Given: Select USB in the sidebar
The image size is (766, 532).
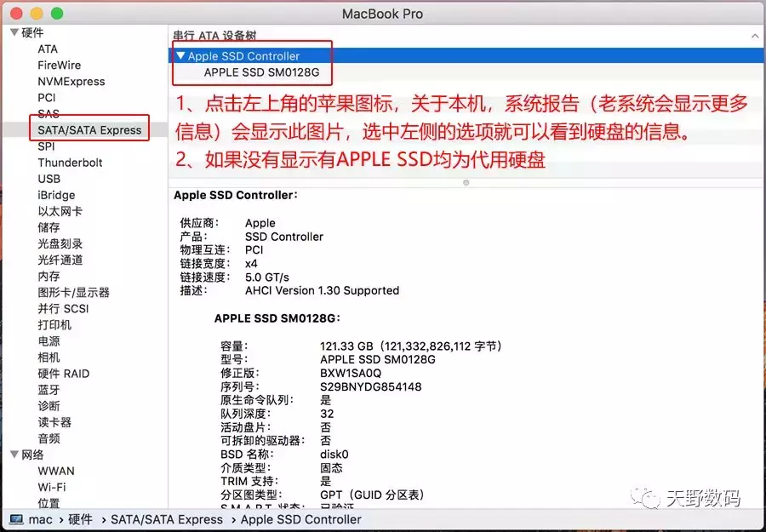Looking at the screenshot, I should [49, 179].
